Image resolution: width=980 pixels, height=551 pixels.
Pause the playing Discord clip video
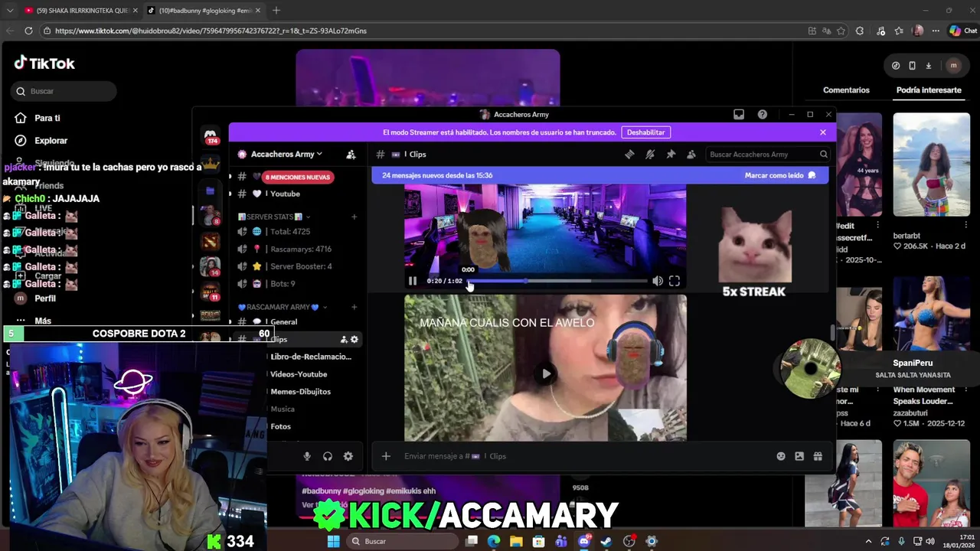pyautogui.click(x=412, y=281)
